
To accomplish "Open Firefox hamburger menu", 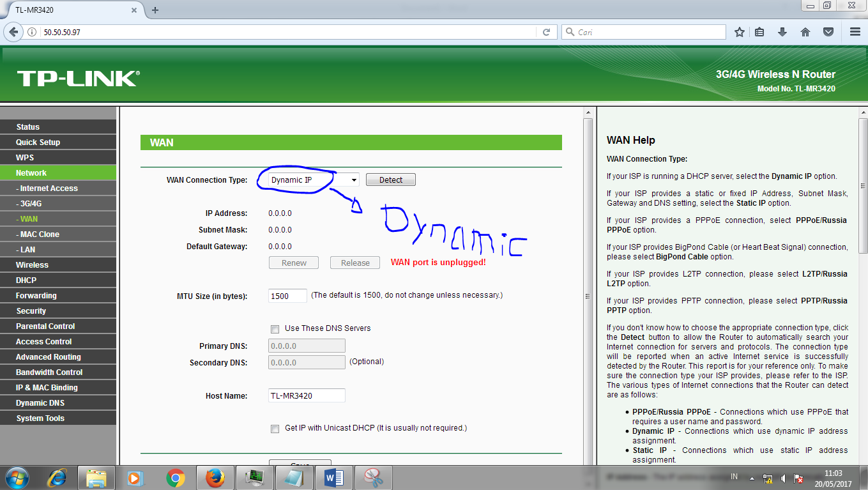I will [x=855, y=32].
